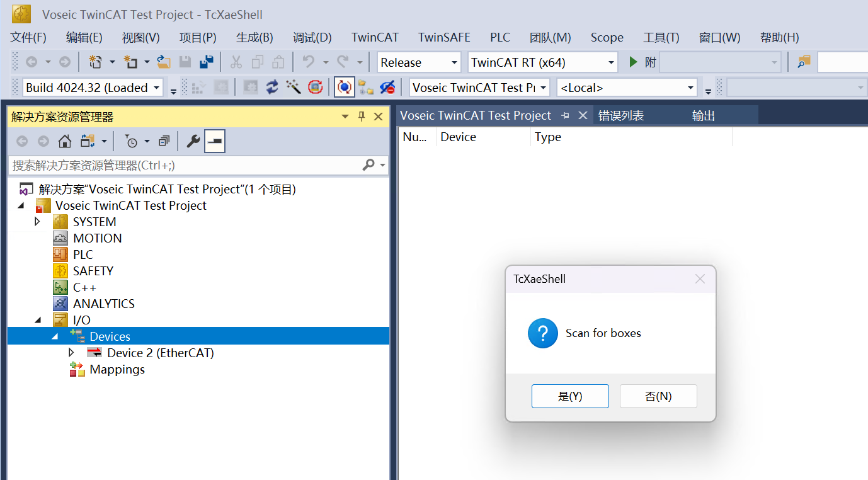Open the TwinCAT menu
The width and height of the screenshot is (868, 480).
375,37
